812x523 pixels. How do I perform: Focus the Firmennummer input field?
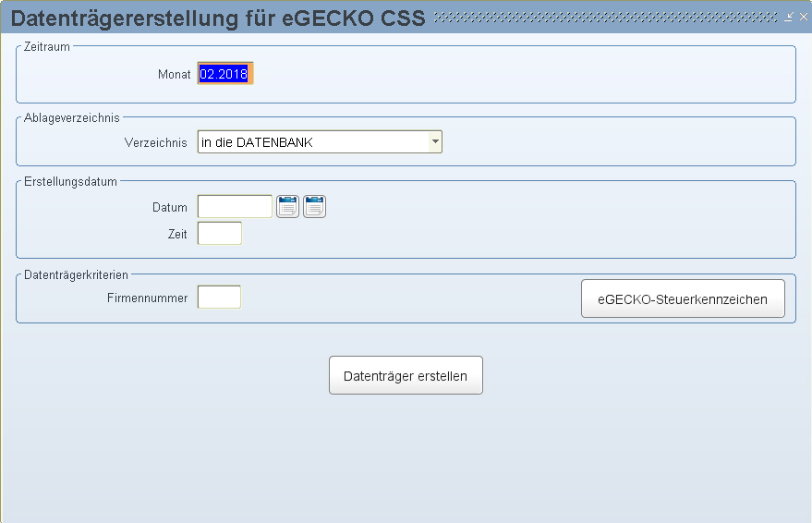[219, 298]
